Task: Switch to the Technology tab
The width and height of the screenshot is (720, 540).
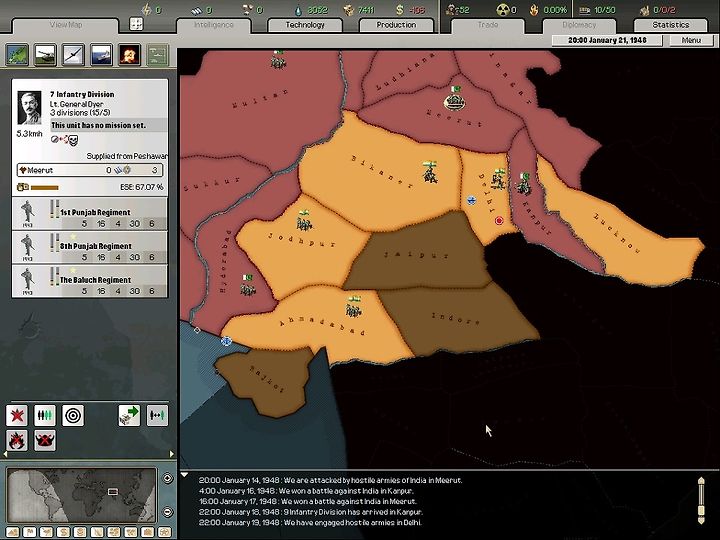Action: pos(305,25)
